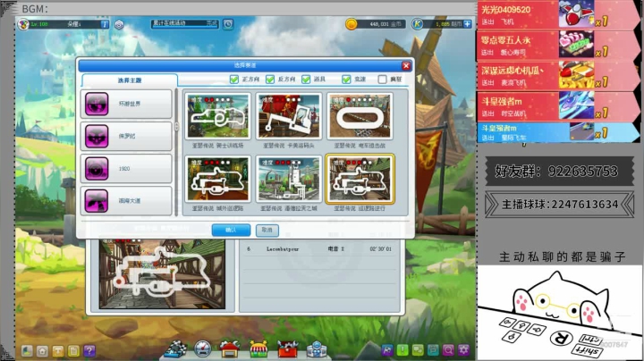The height and width of the screenshot is (361, 644).
Task: Choose the 侏罗纪 theme with skull icon
Action: click(x=126, y=136)
